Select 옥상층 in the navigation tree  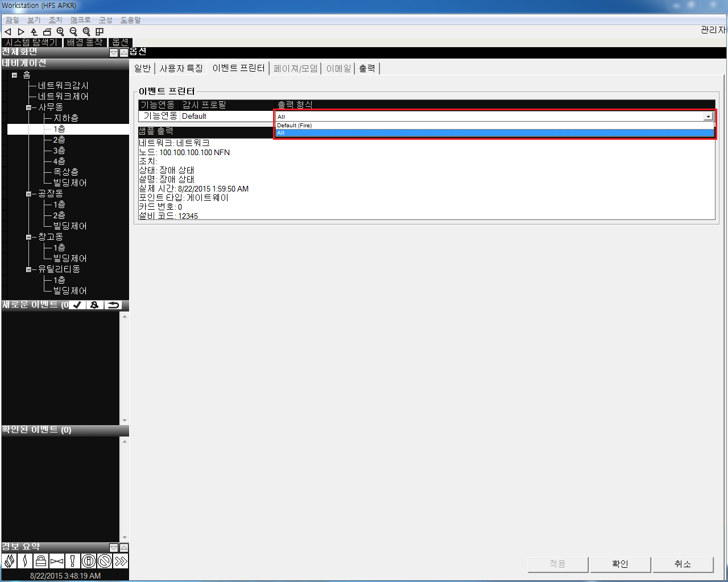tap(66, 172)
